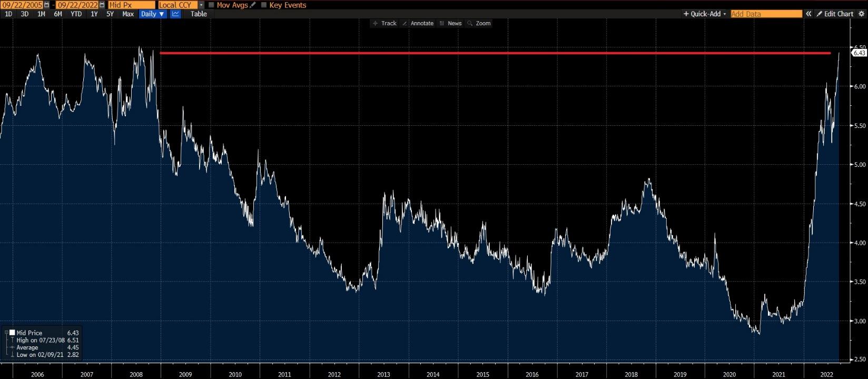Collapse the Mid Price legend tree
This screenshot has width=868, height=379.
[x=6, y=333]
